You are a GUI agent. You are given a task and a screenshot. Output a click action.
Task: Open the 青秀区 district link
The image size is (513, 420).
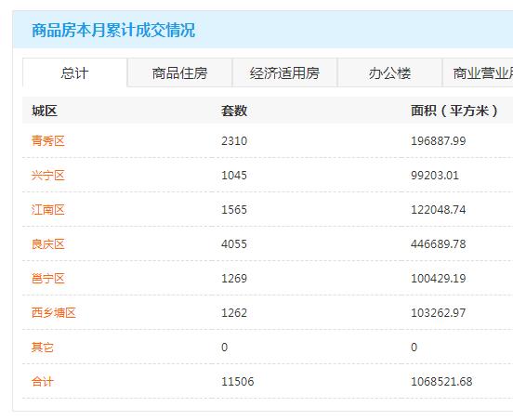tap(47, 141)
